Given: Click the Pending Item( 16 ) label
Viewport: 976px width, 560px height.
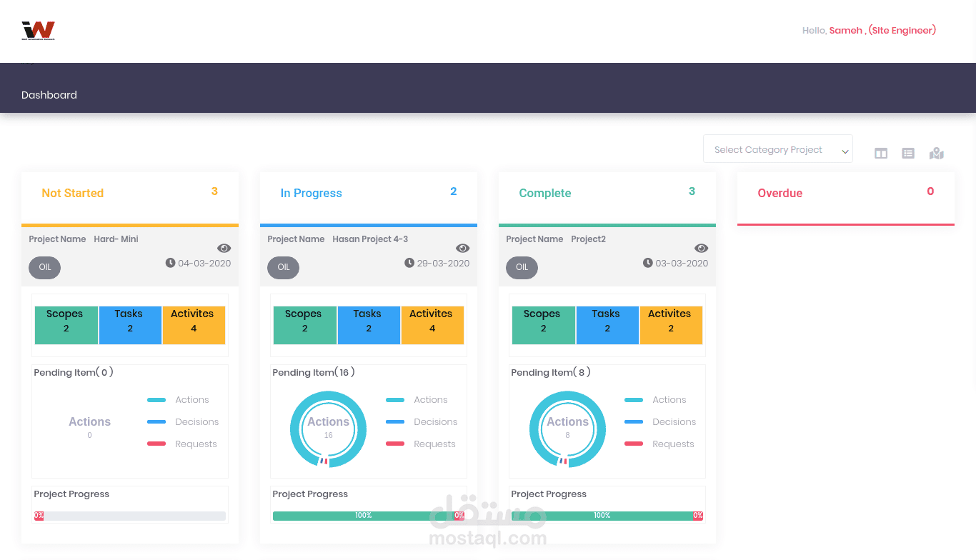Looking at the screenshot, I should [314, 373].
